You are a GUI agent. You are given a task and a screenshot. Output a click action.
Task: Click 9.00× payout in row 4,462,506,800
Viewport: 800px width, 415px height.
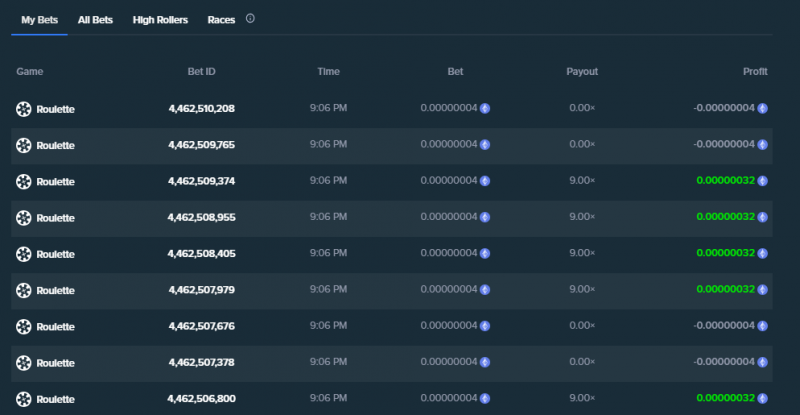point(582,398)
